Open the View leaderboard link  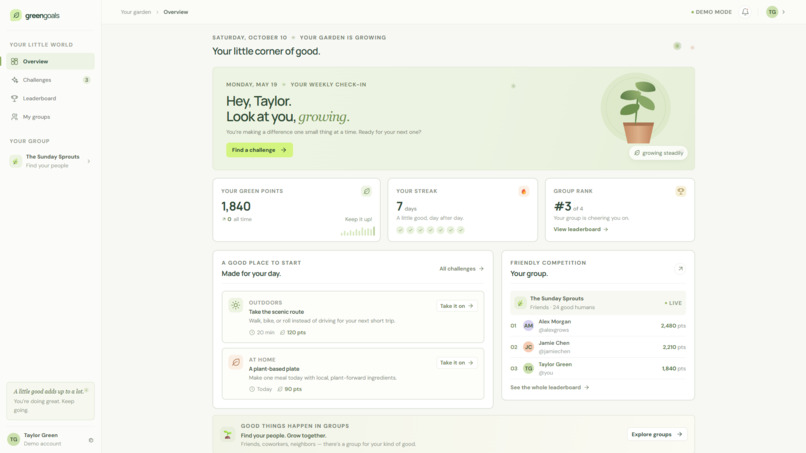581,229
